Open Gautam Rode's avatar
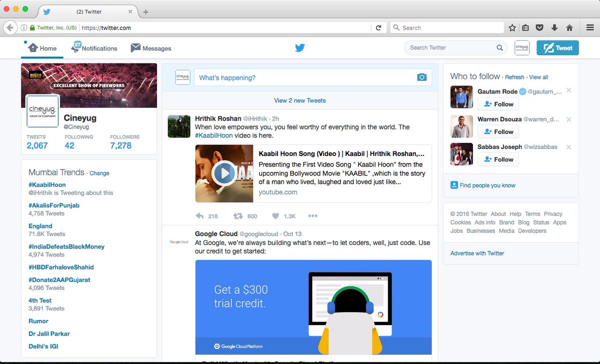The height and width of the screenshot is (364, 600). 461,97
